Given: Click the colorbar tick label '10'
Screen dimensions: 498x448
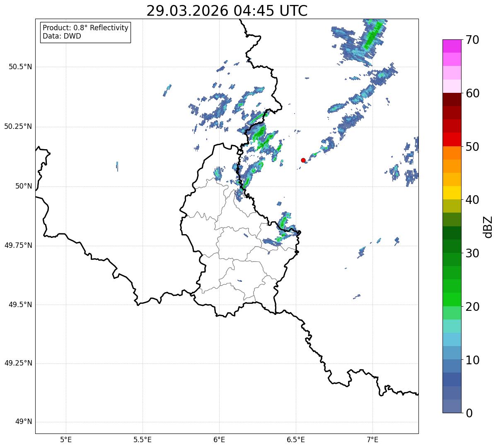Looking at the screenshot, I should (472, 360).
